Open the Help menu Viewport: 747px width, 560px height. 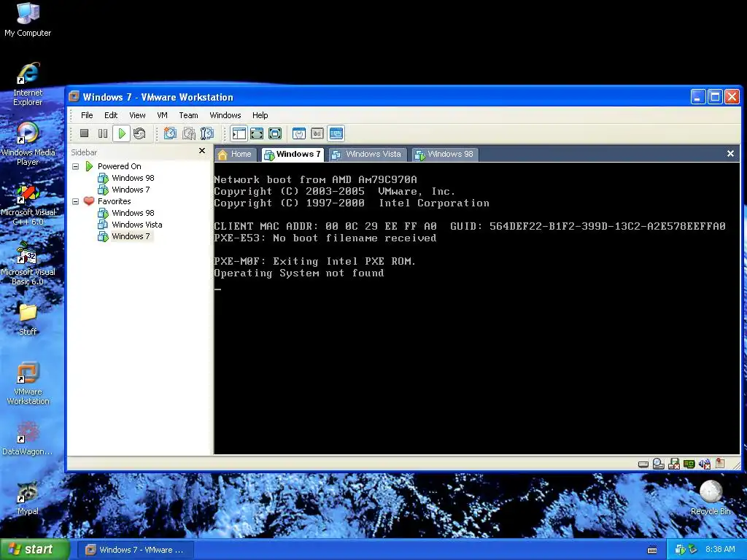click(x=260, y=115)
